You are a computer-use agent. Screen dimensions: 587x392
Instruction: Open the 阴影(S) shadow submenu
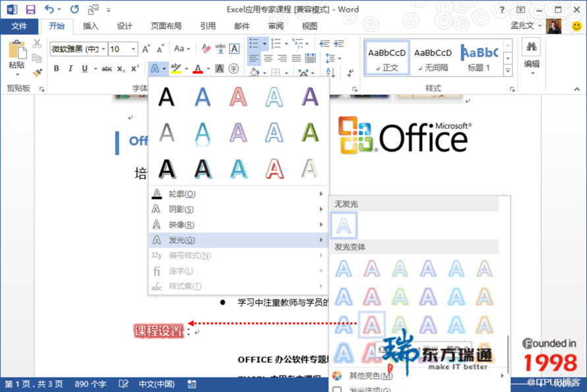tap(238, 209)
